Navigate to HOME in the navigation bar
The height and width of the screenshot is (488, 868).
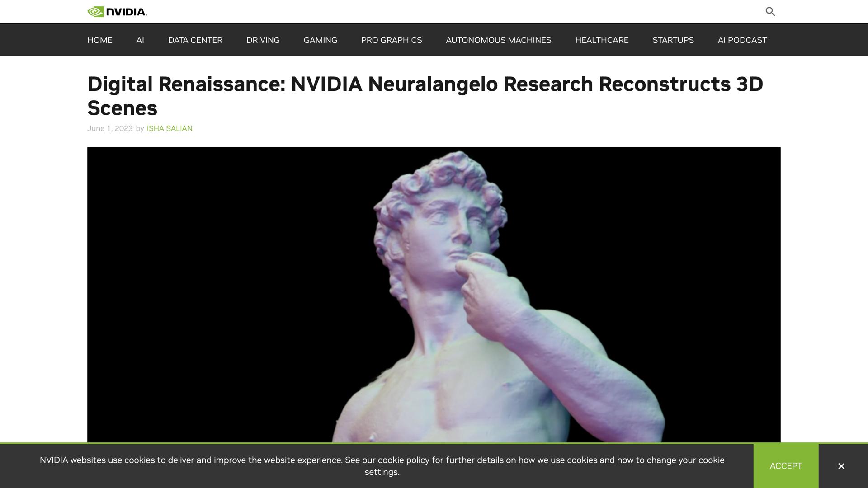pyautogui.click(x=99, y=40)
